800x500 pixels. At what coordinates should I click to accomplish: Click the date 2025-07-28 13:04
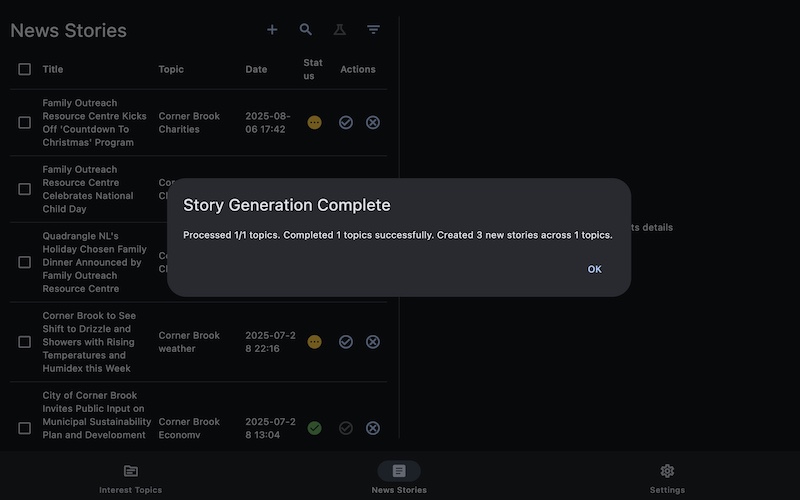tap(270, 428)
